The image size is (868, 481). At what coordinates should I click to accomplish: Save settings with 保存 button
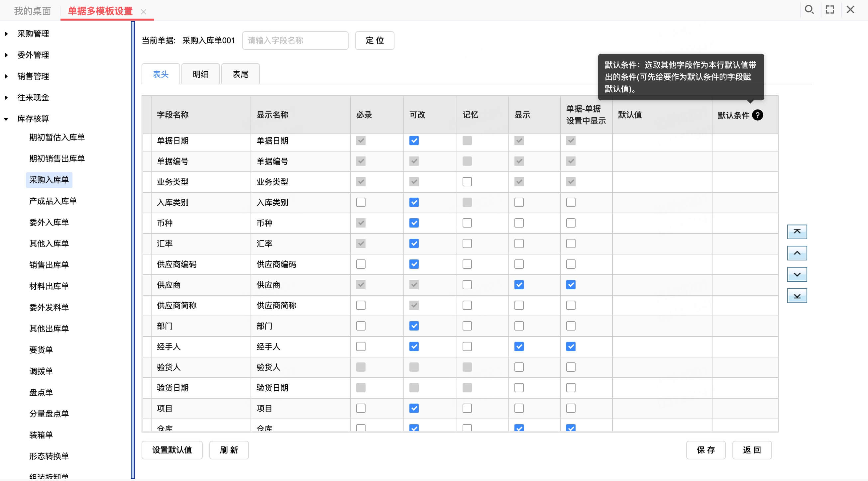click(x=705, y=450)
